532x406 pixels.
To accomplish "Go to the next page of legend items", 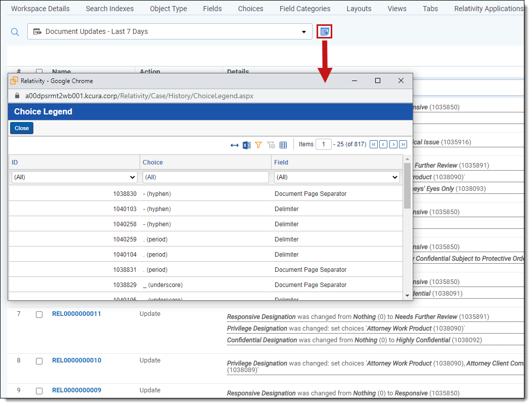I will 393,145.
